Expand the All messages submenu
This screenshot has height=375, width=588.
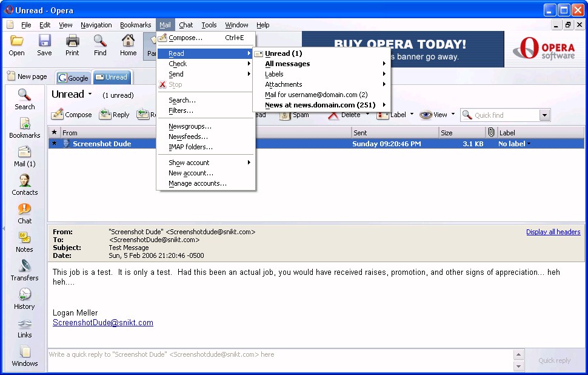[322, 64]
